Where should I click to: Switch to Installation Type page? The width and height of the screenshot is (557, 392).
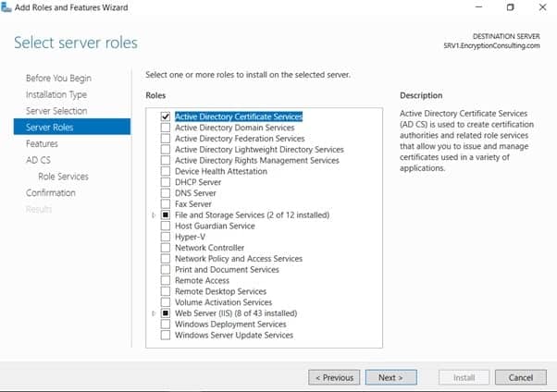[x=56, y=94]
